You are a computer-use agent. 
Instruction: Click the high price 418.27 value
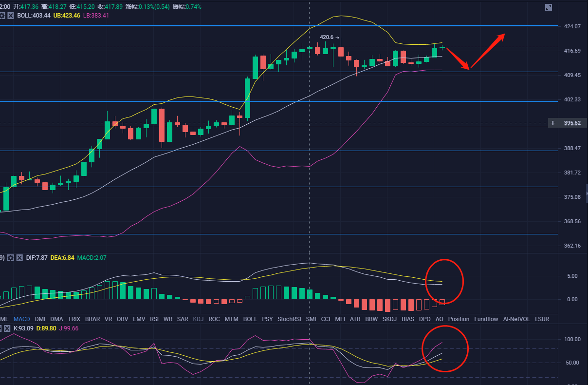tap(57, 7)
